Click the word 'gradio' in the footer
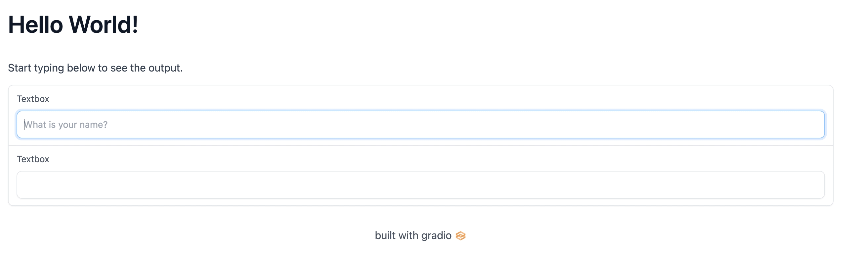The image size is (868, 253). pyautogui.click(x=436, y=236)
